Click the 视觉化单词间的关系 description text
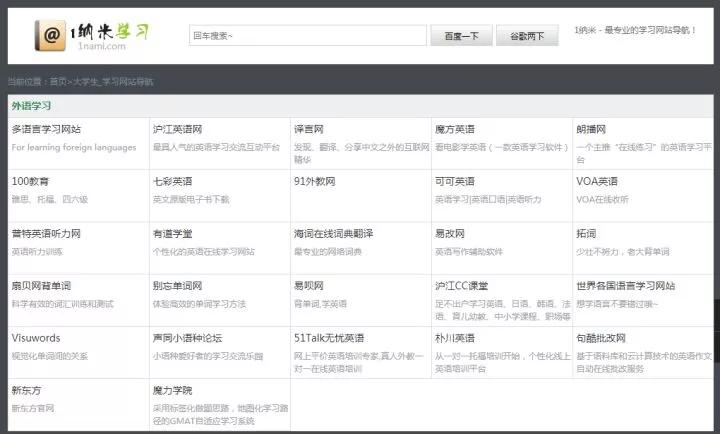 point(50,356)
